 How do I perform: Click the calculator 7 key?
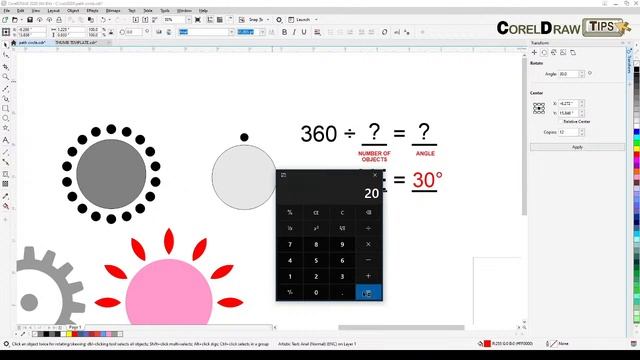290,244
